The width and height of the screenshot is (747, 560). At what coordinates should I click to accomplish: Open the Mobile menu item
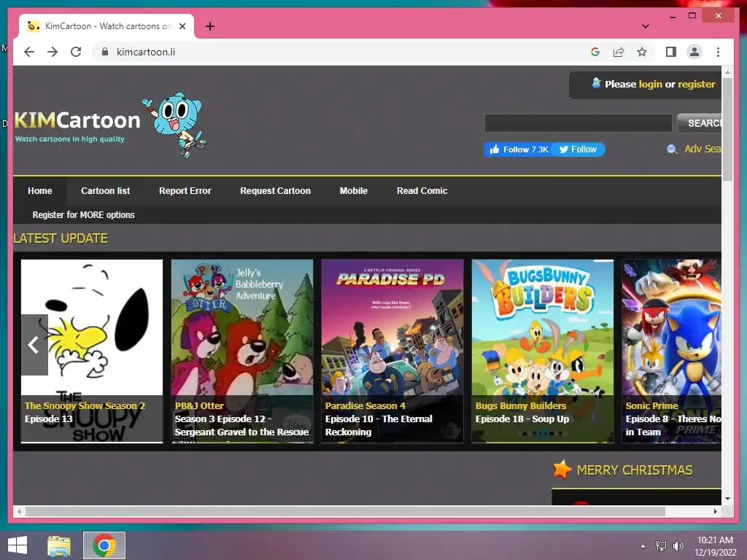click(x=354, y=191)
